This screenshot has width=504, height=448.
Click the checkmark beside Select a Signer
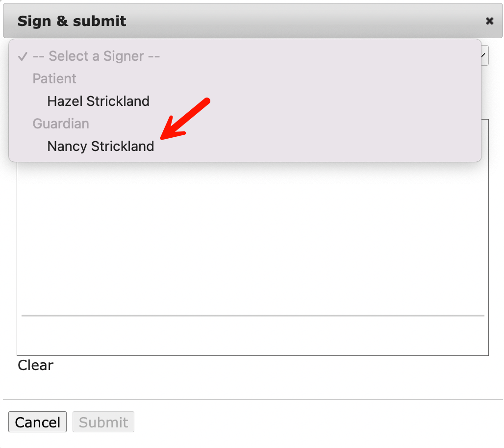point(22,56)
